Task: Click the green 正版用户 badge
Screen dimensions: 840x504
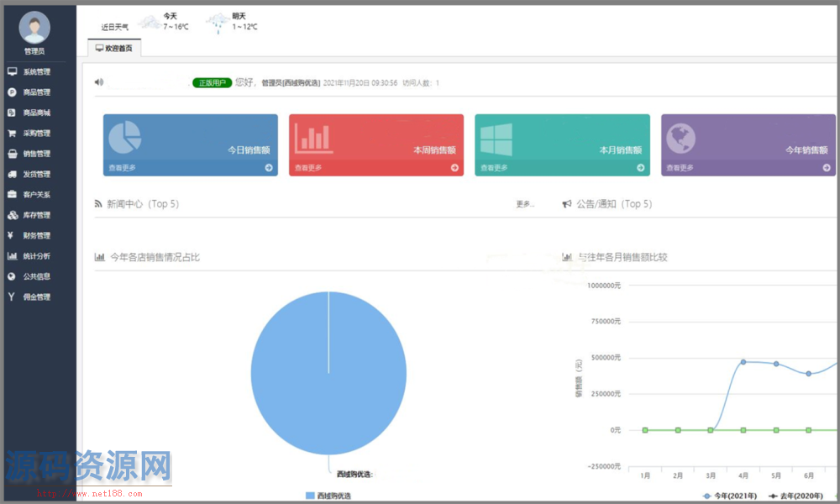Action: pos(213,82)
